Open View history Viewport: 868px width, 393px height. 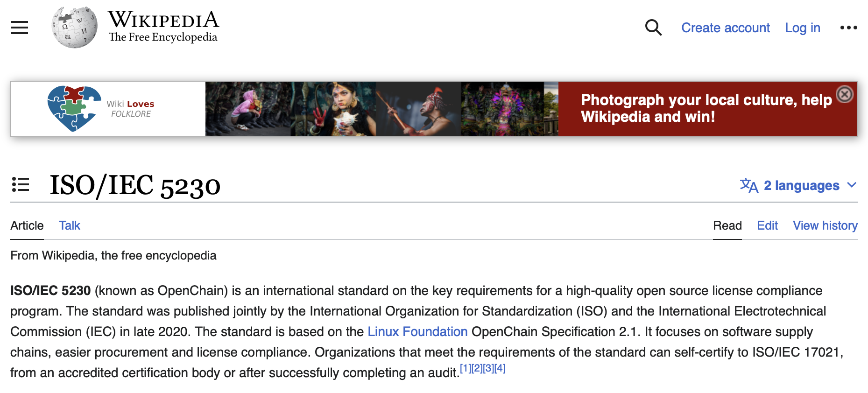[x=825, y=225]
